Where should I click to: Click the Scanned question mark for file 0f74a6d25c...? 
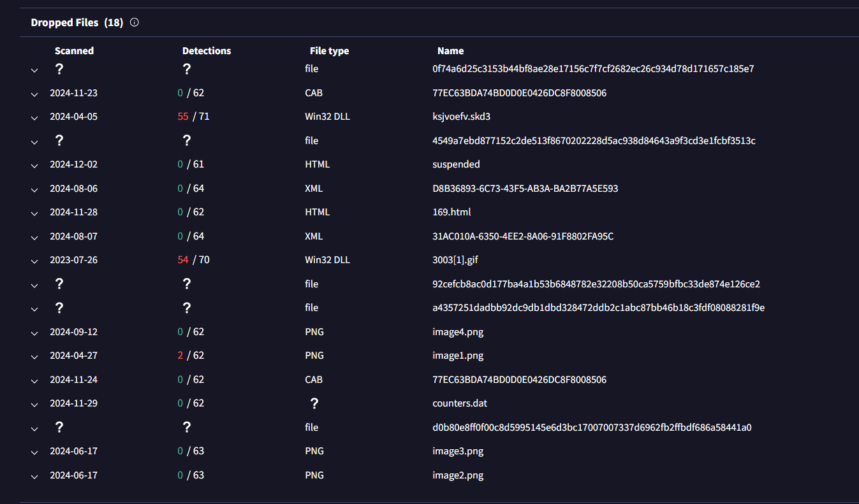tap(59, 69)
